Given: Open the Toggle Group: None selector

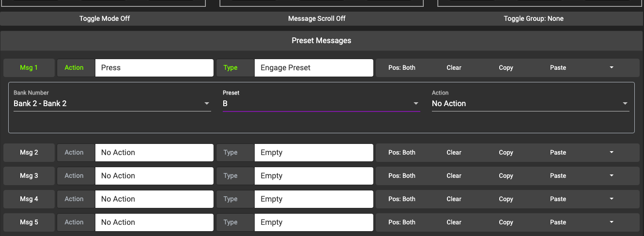Looking at the screenshot, I should point(534,19).
